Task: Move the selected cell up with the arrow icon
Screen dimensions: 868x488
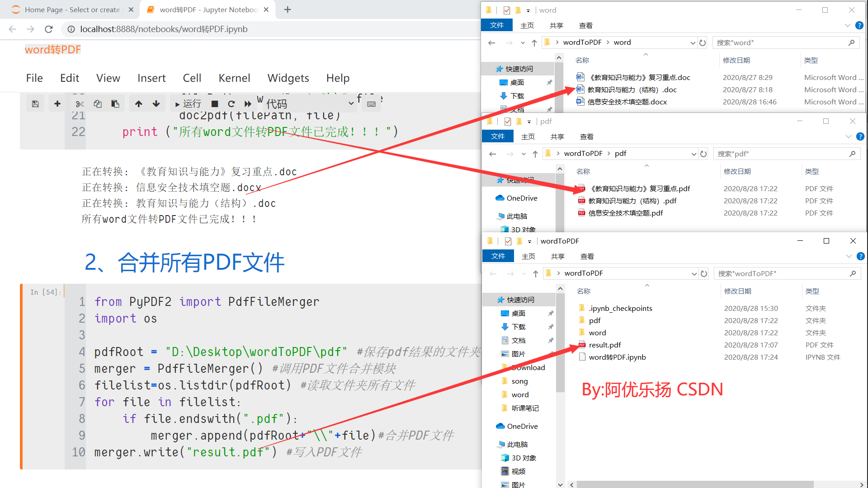Action: click(x=138, y=103)
